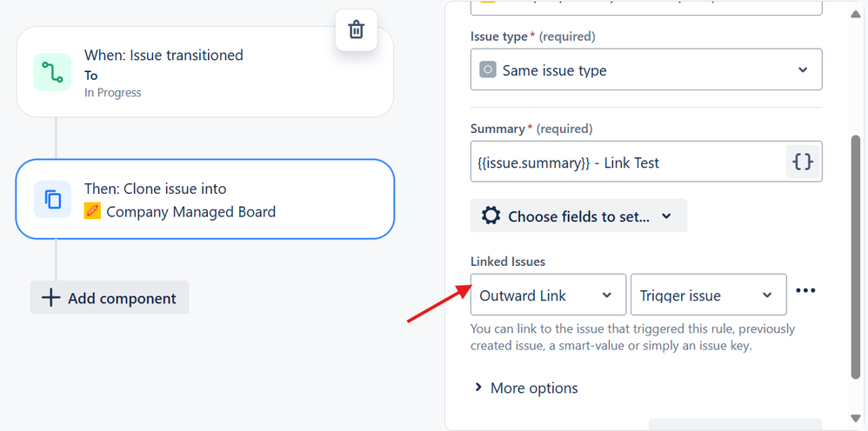Click the partially visible project field at top
Screen dimensions: 868x431
[645, 7]
